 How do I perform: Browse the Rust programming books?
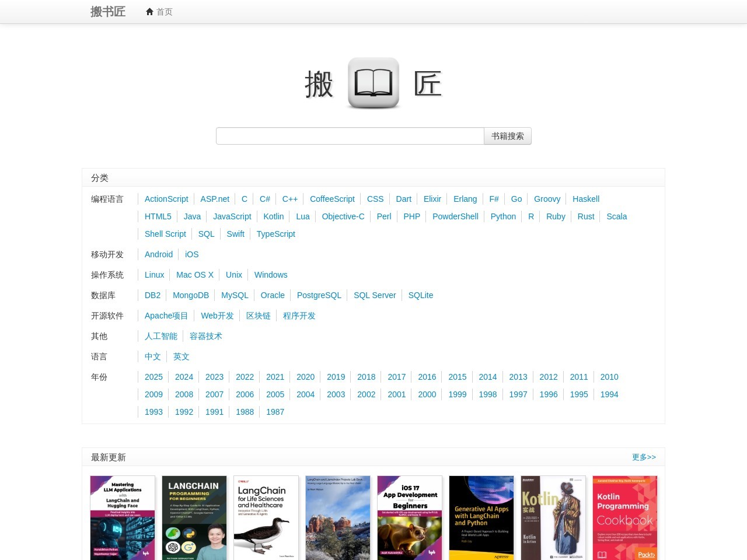click(x=585, y=216)
